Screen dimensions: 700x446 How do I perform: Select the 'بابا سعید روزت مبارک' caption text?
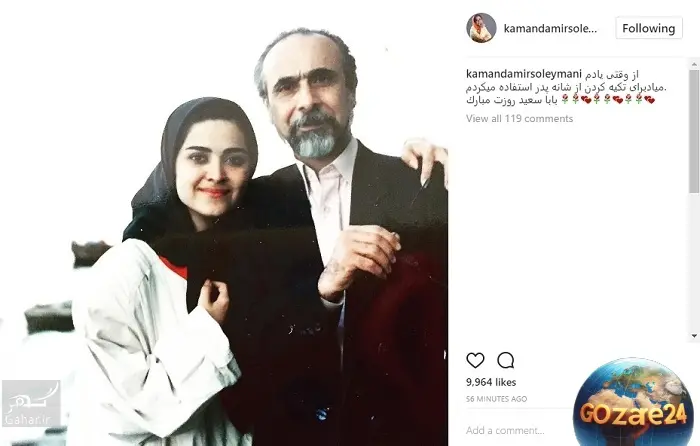tap(512, 100)
